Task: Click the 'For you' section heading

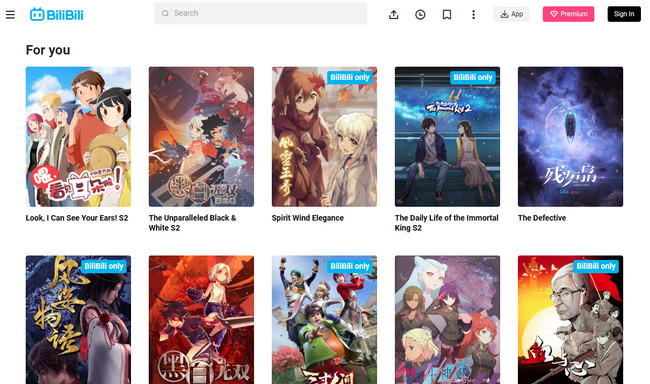Action: 48,50
